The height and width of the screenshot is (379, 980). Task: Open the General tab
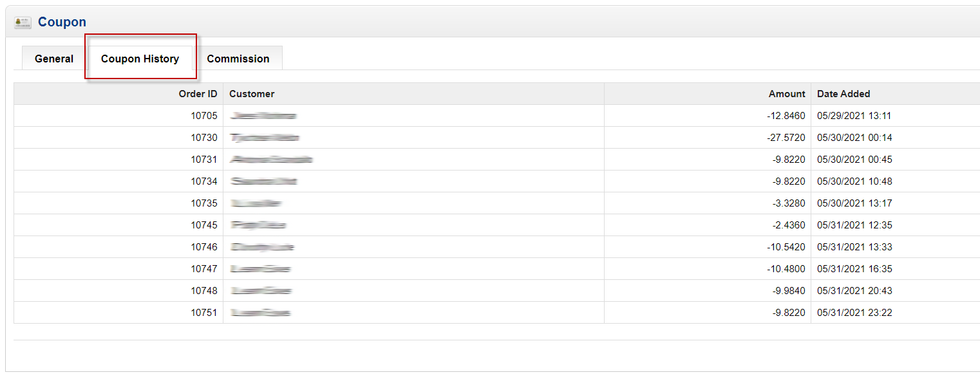[x=54, y=59]
